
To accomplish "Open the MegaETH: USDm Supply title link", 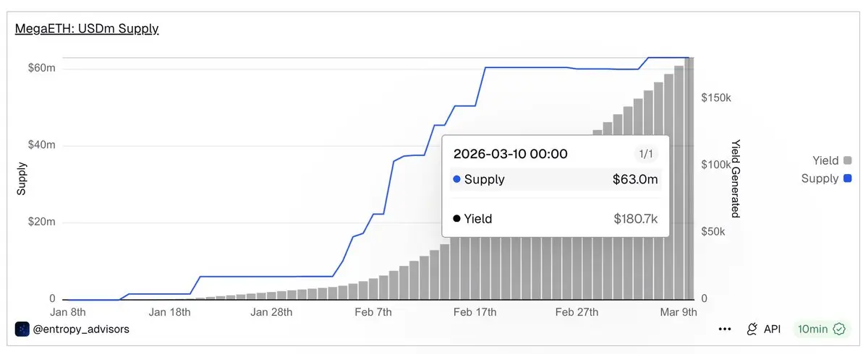I will pyautogui.click(x=87, y=29).
